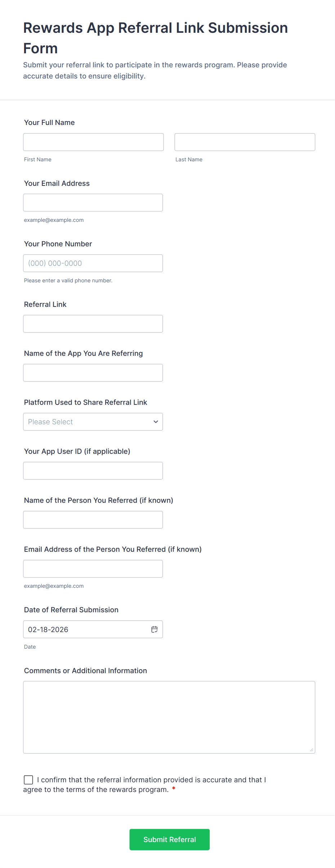The image size is (335, 868).
Task: Open the calendar date picker icon
Action: coord(155,629)
